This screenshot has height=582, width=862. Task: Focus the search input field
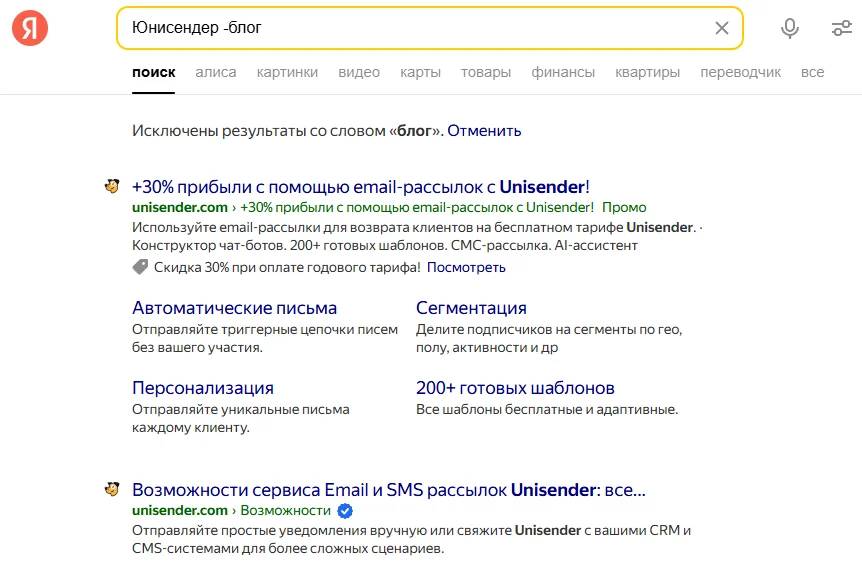pyautogui.click(x=420, y=28)
